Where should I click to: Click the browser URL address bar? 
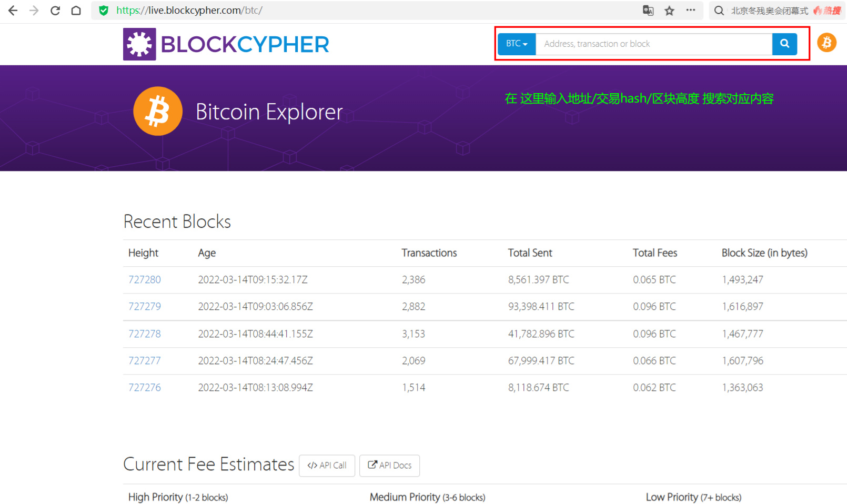tap(368, 11)
